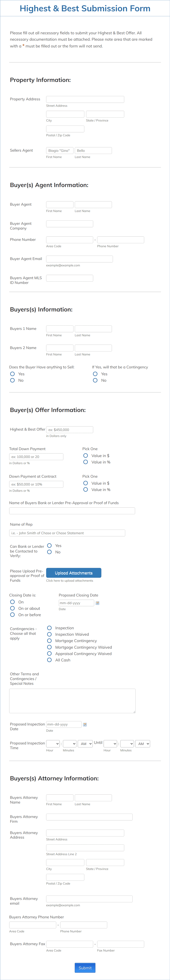Open the inspection start Hour dropdown
The height and width of the screenshot is (980, 170).
coord(53,744)
